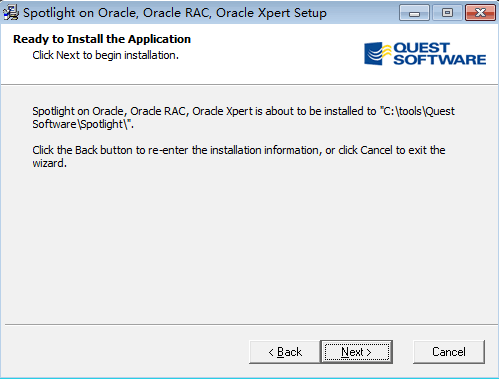Maximize the Spotlight setup window

(447, 13)
